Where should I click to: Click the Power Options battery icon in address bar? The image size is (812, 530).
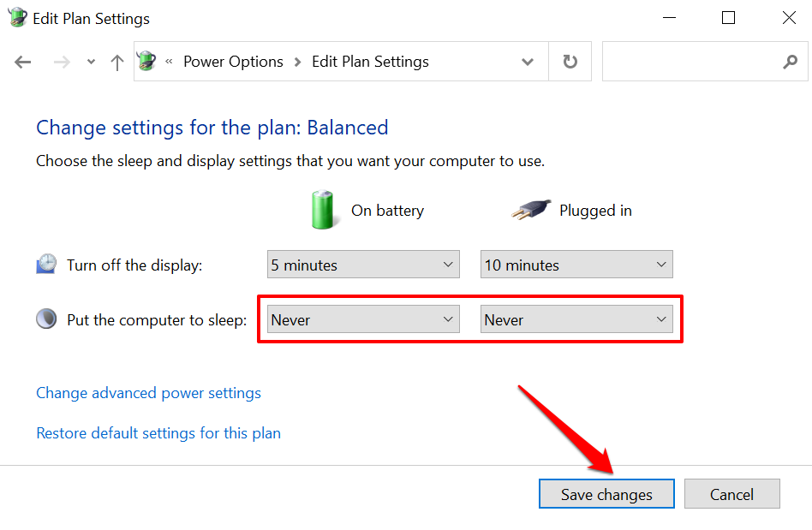(x=147, y=61)
